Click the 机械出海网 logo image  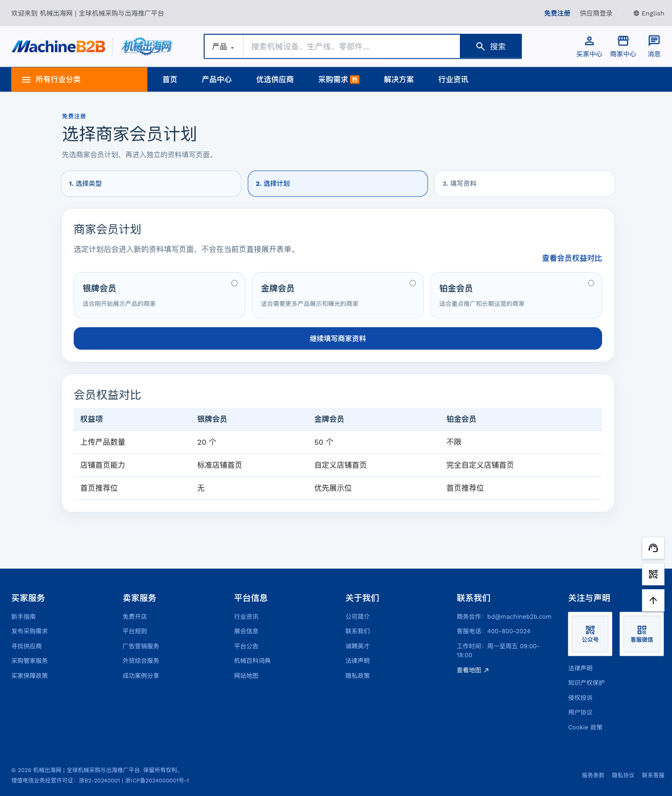point(146,46)
